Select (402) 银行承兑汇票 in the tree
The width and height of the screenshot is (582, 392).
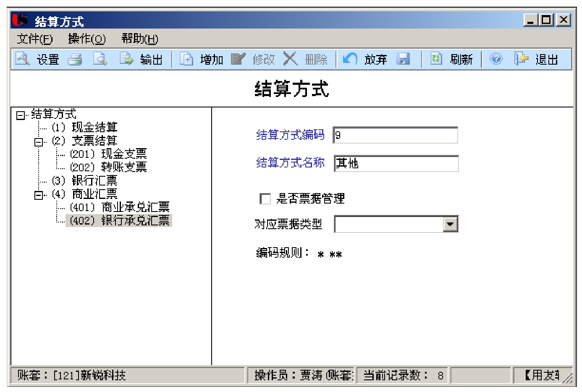click(119, 220)
